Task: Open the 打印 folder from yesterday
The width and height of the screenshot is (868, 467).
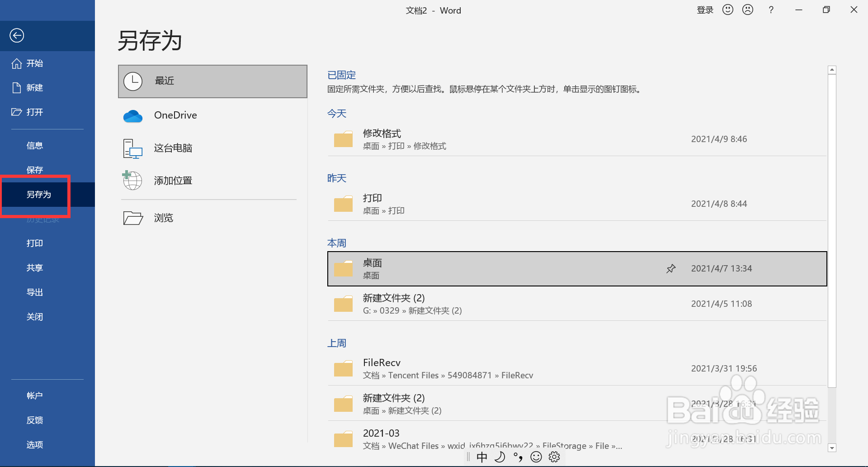Action: (577, 204)
